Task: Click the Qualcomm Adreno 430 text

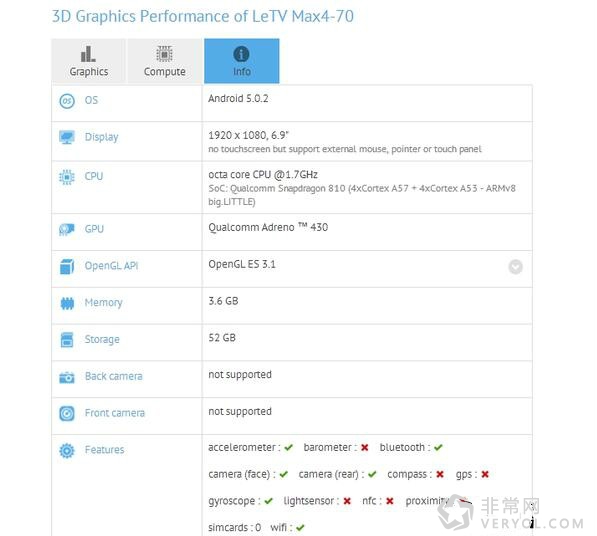Action: tap(268, 227)
